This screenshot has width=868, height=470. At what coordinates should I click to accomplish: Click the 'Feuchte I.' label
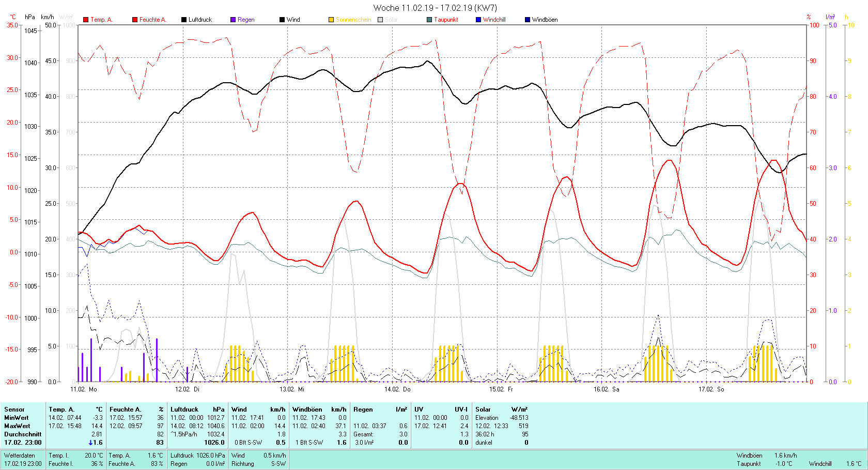point(60,464)
